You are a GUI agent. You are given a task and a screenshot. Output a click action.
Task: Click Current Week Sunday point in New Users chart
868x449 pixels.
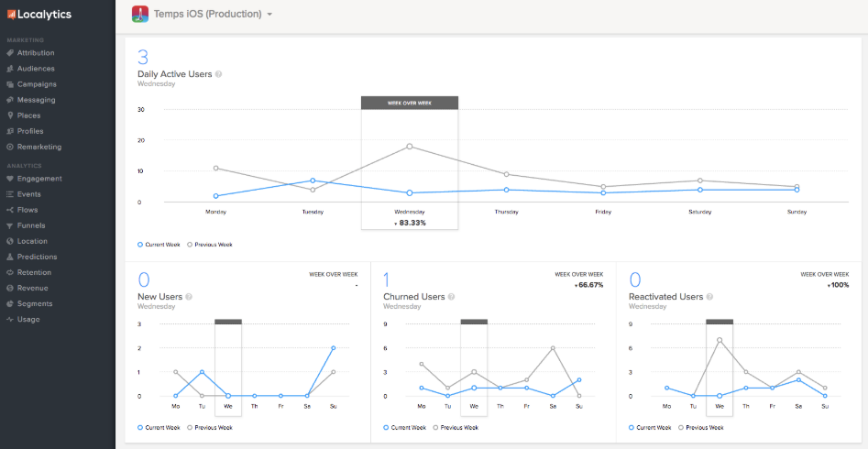[334, 347]
